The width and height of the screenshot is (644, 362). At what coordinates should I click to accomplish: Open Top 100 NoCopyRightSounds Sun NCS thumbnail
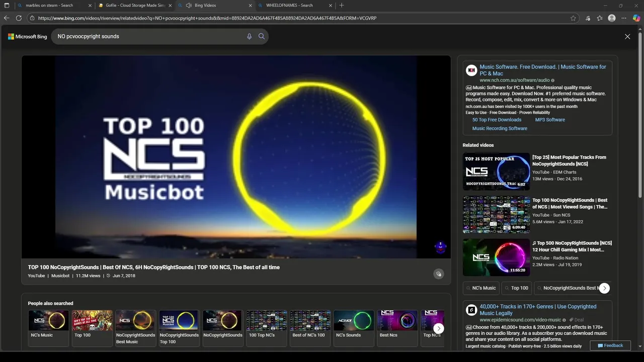coord(497,214)
